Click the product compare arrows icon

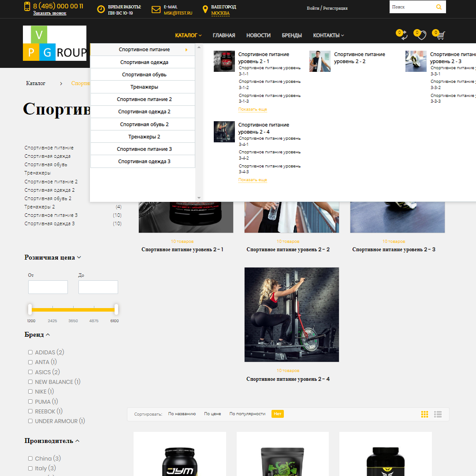coord(403,36)
